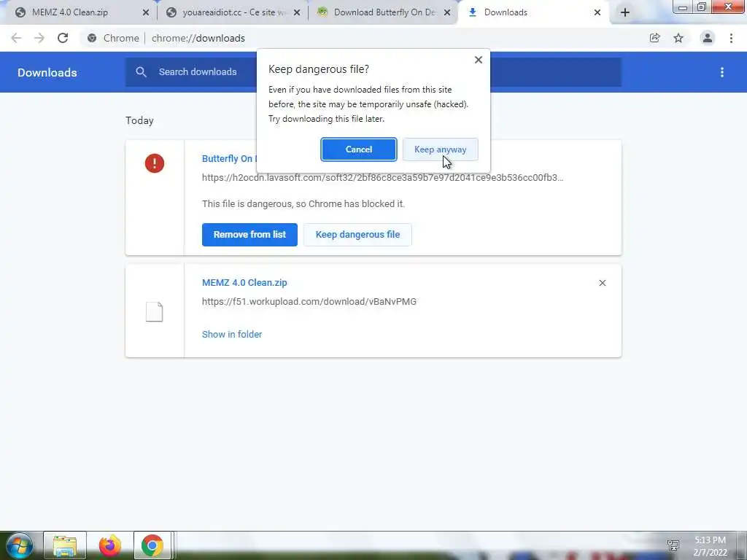The width and height of the screenshot is (747, 560).
Task: Open the Chrome profile icon
Action: point(708,38)
